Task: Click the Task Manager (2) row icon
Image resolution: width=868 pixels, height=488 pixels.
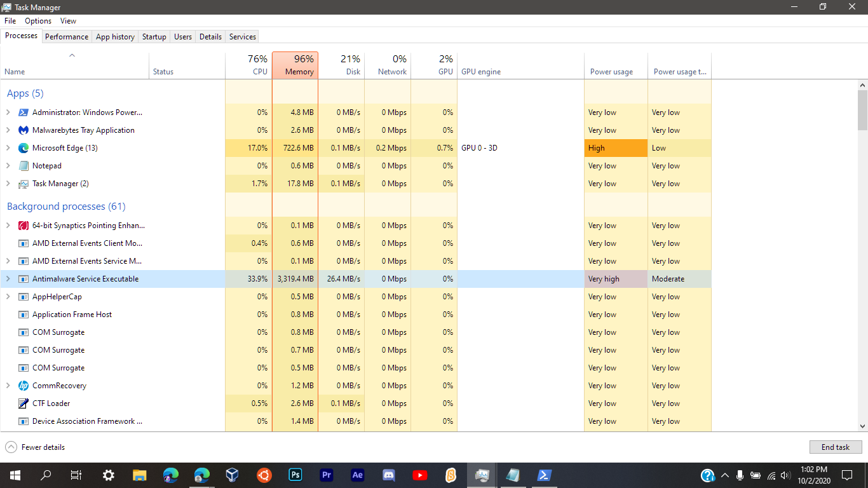Action: pyautogui.click(x=24, y=184)
